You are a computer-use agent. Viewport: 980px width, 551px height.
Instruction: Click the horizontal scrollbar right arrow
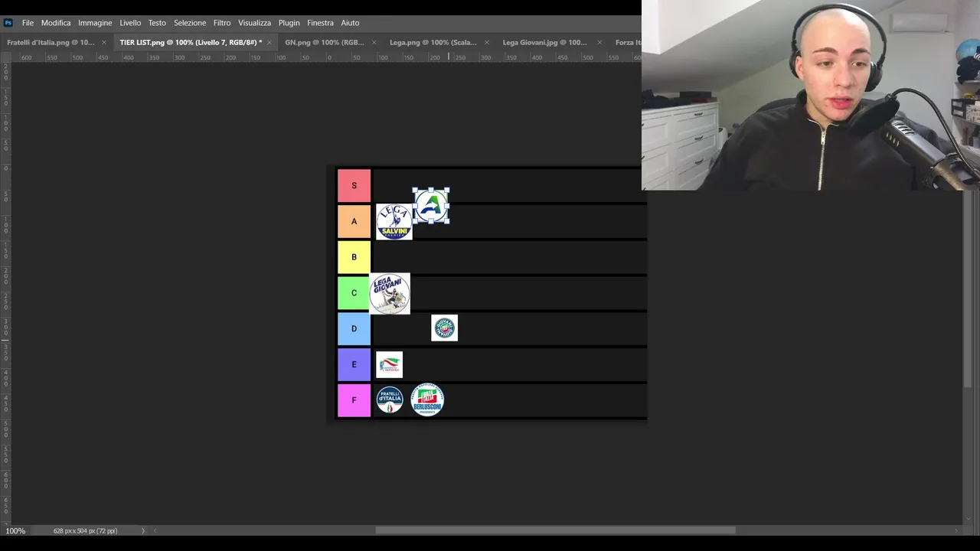coord(956,531)
